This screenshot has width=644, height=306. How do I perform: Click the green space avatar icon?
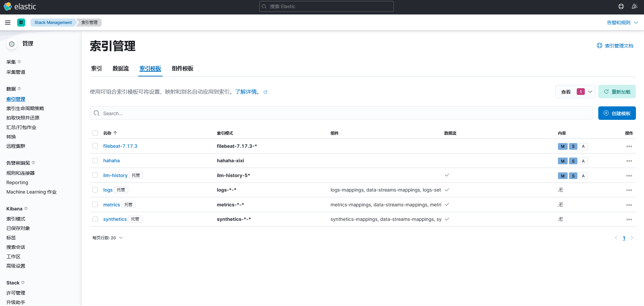point(21,23)
